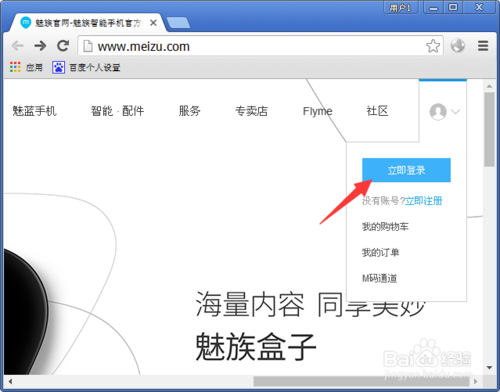
Task: Click the horizontal scrollbar left arrow
Action: tap(10, 381)
